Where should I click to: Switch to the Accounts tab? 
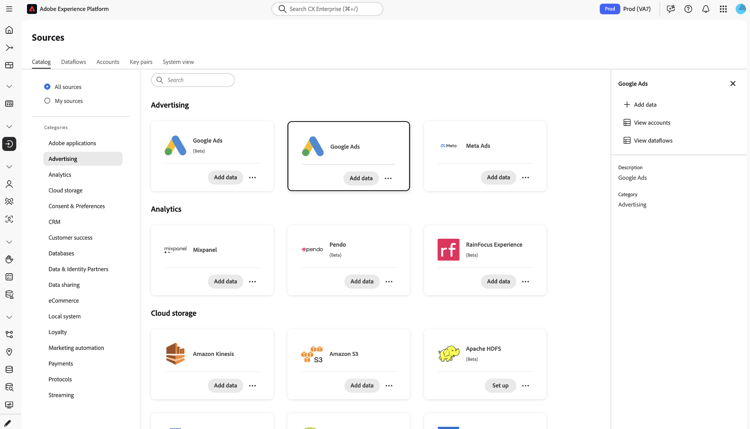[x=108, y=62]
